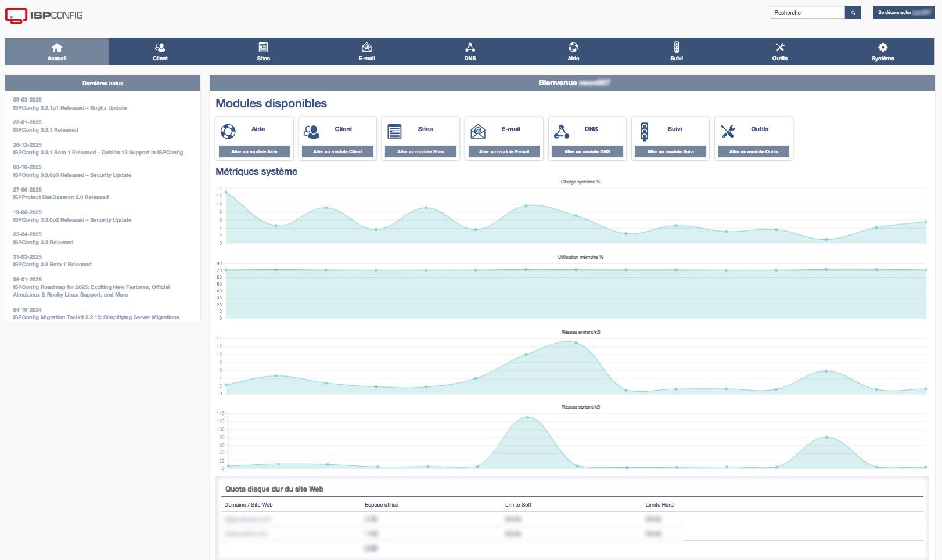The image size is (942, 560).
Task: Click the ISPConfig logo
Action: click(44, 15)
